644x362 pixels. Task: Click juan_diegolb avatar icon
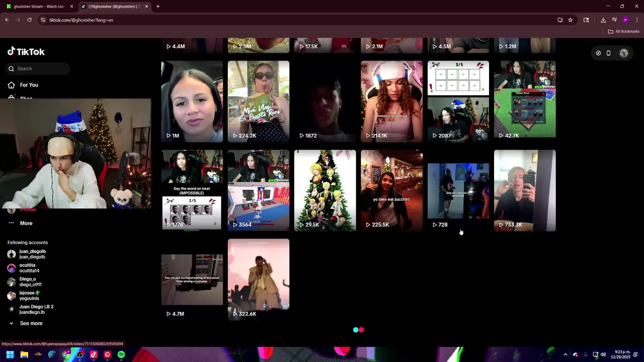tap(11, 254)
